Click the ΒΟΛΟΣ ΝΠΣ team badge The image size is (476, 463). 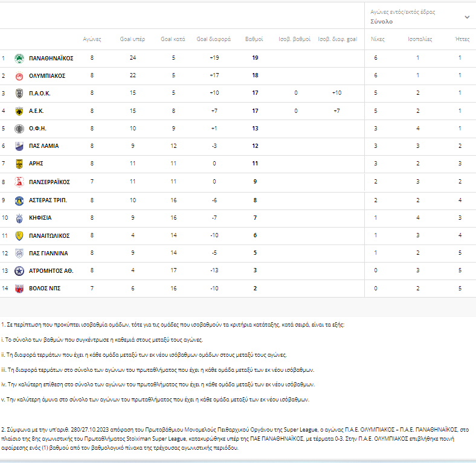pos(19,289)
